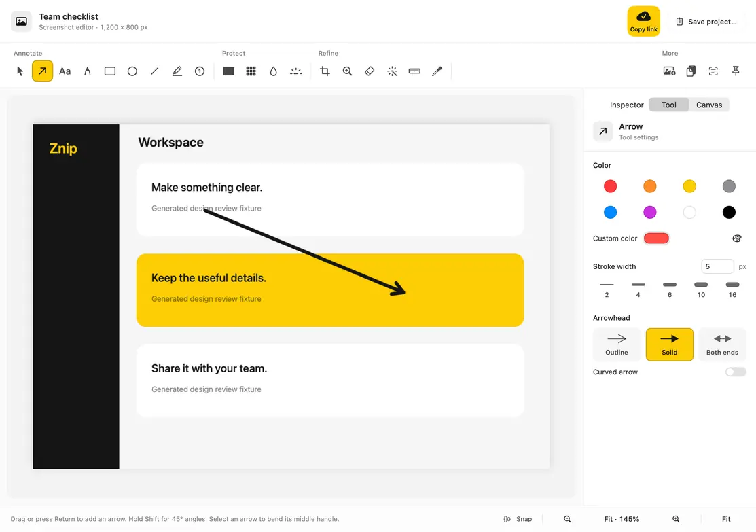The image size is (756, 532).
Task: Select the eyedropper color picker tool
Action: (x=437, y=71)
